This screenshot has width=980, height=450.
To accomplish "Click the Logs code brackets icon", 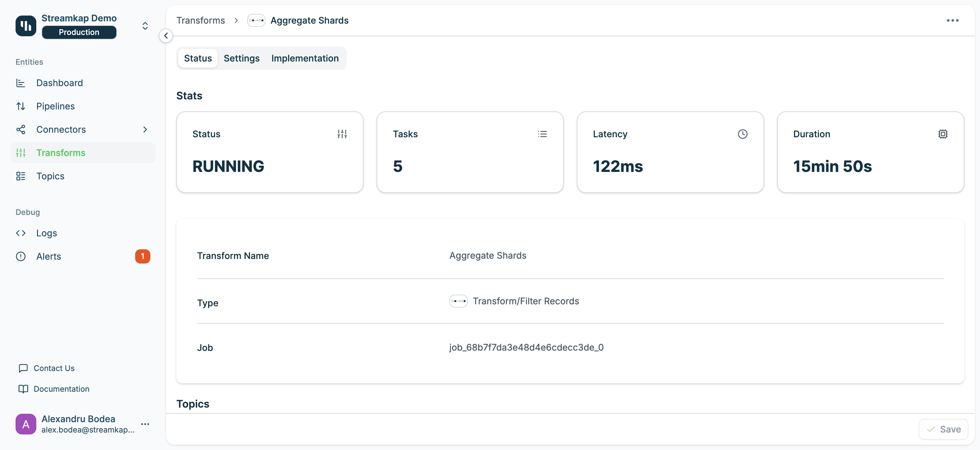I will pos(20,233).
